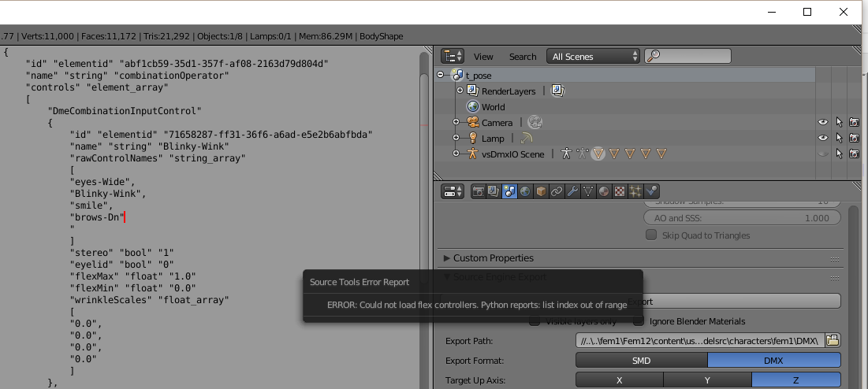The width and height of the screenshot is (868, 389).
Task: Click the black armature data icon in vsDmxIO row
Action: point(566,154)
